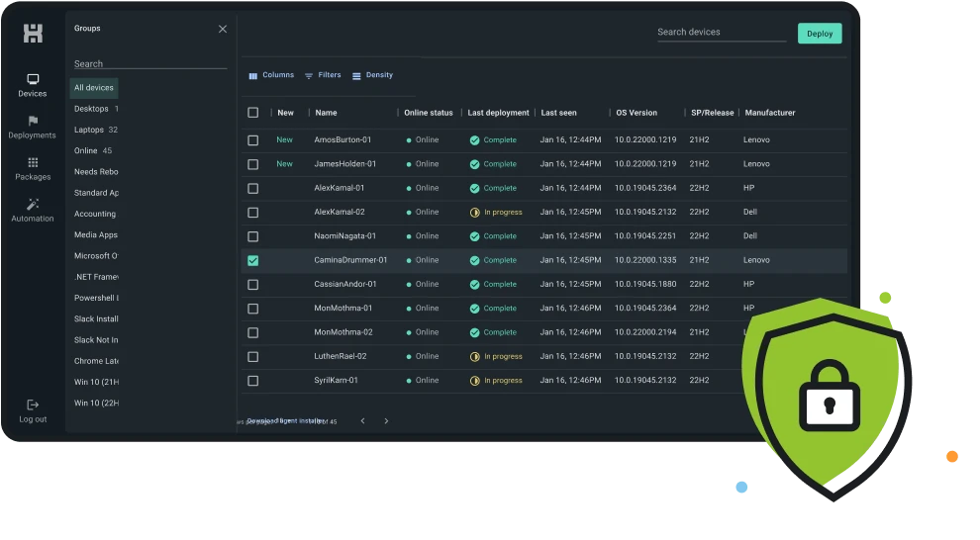
Task: Click the Search devices field
Action: pos(722,33)
